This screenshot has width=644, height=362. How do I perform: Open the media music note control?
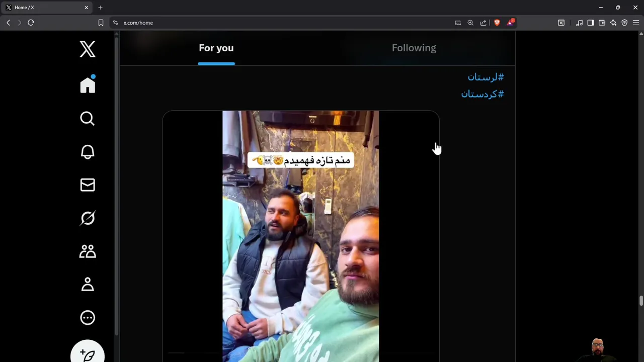(579, 23)
